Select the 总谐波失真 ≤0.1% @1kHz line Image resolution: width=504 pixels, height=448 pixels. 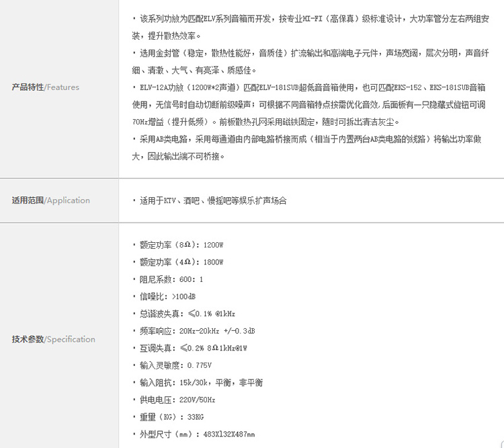[x=187, y=314]
